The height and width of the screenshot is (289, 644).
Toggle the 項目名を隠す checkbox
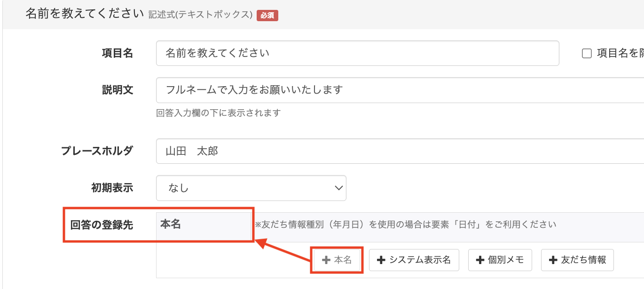[587, 54]
